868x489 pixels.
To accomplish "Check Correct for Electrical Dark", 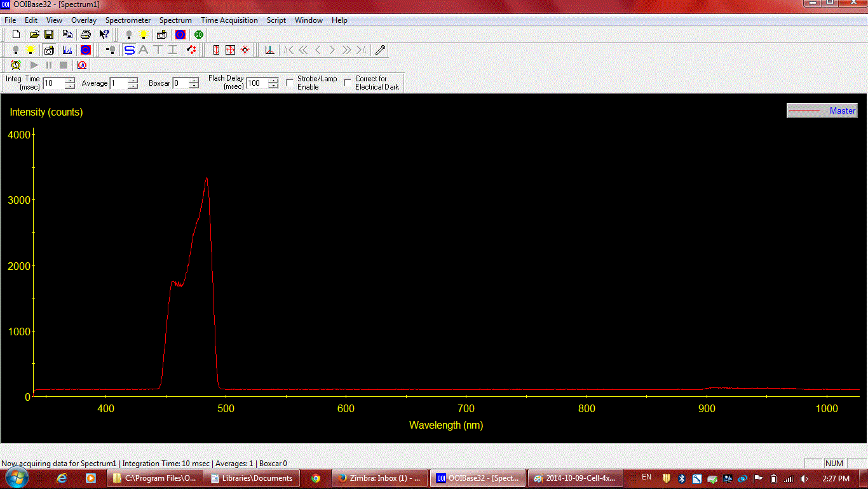I will 348,83.
